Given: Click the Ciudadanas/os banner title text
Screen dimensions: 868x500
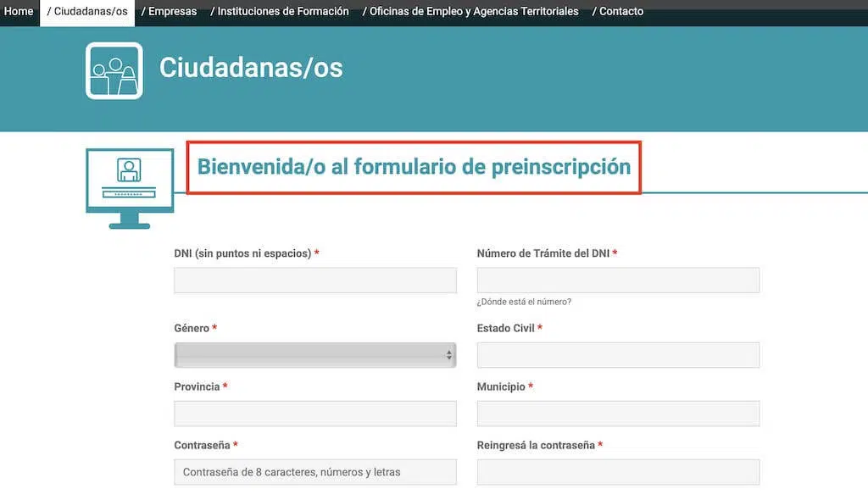Looking at the screenshot, I should 251,68.
